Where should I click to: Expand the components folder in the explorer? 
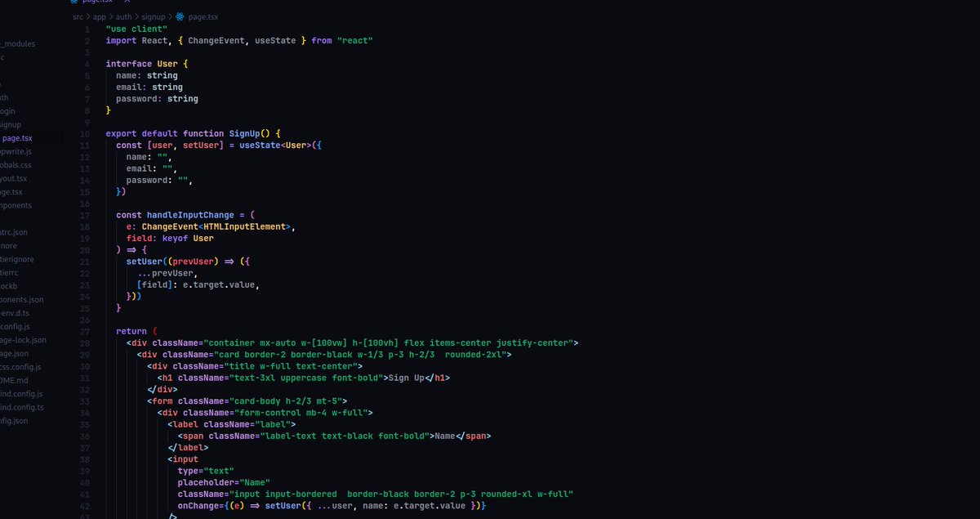click(16, 205)
